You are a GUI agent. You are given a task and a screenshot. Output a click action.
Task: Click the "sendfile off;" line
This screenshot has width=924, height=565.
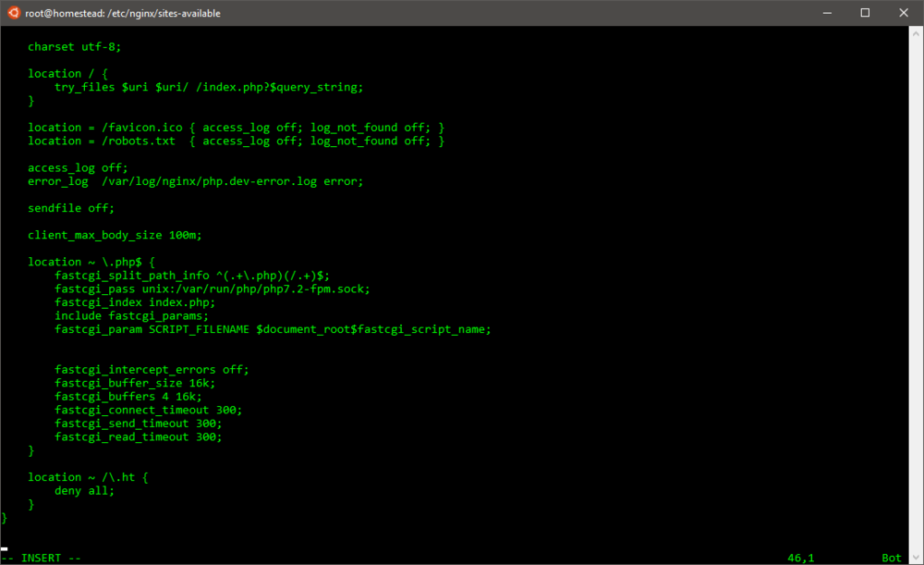71,208
